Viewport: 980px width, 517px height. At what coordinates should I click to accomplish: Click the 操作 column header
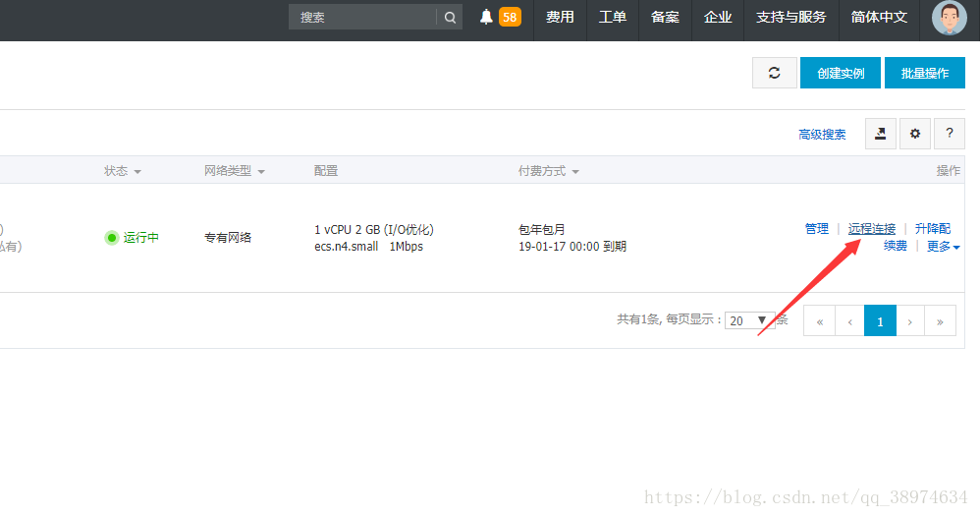tap(949, 171)
